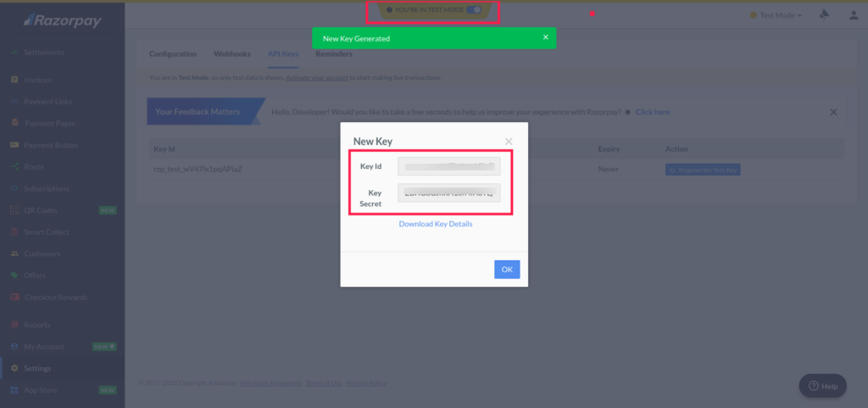868x408 pixels.
Task: Click the Settings gear icon in sidebar
Action: [x=14, y=368]
